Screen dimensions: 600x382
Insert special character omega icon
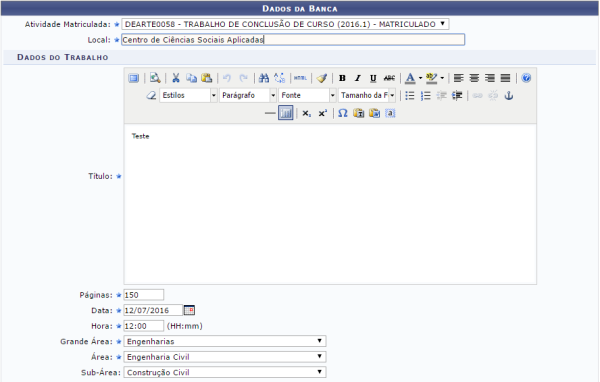point(343,113)
